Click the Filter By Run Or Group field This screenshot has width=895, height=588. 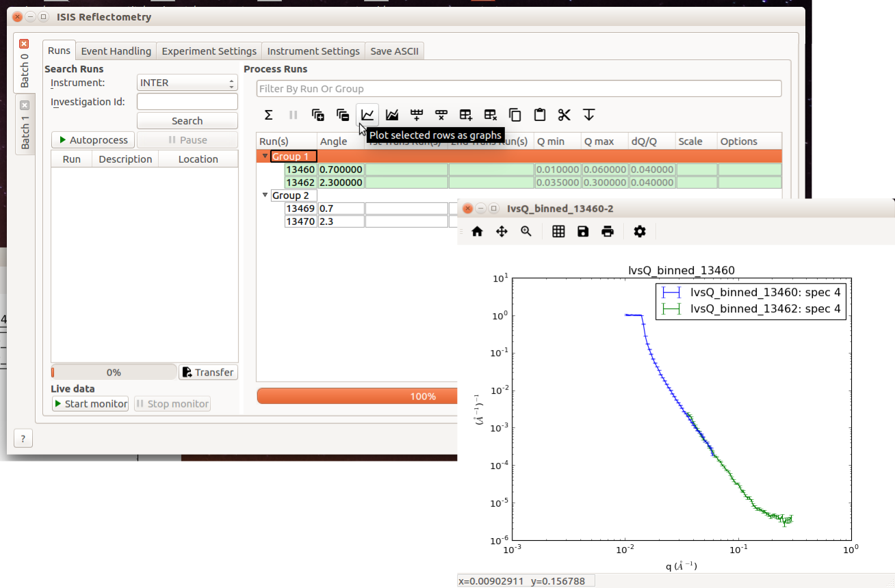coord(519,89)
